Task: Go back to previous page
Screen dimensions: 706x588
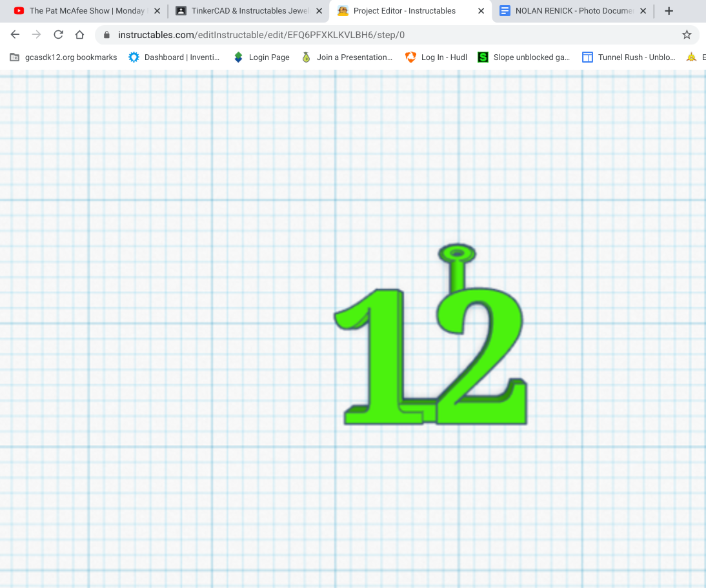Action: coord(15,35)
